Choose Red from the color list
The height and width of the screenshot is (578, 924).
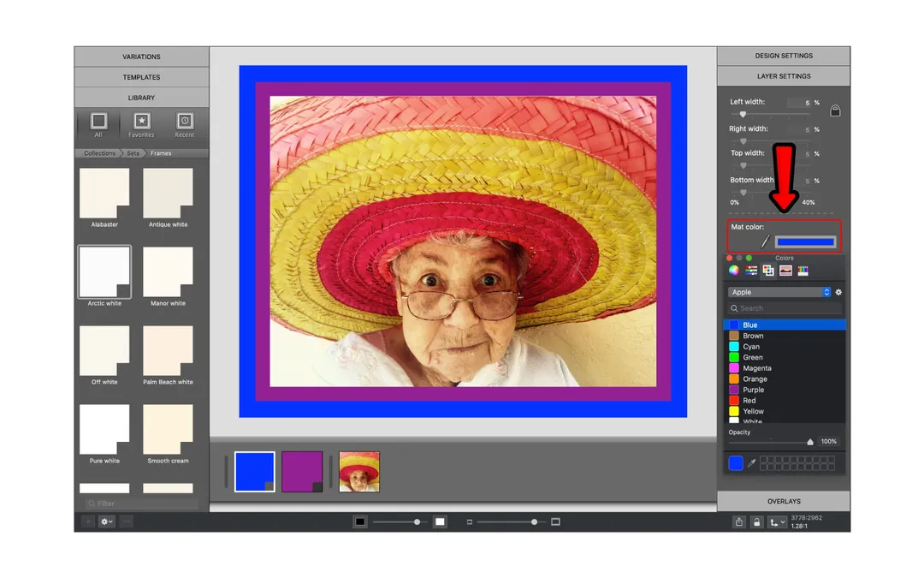(785, 401)
